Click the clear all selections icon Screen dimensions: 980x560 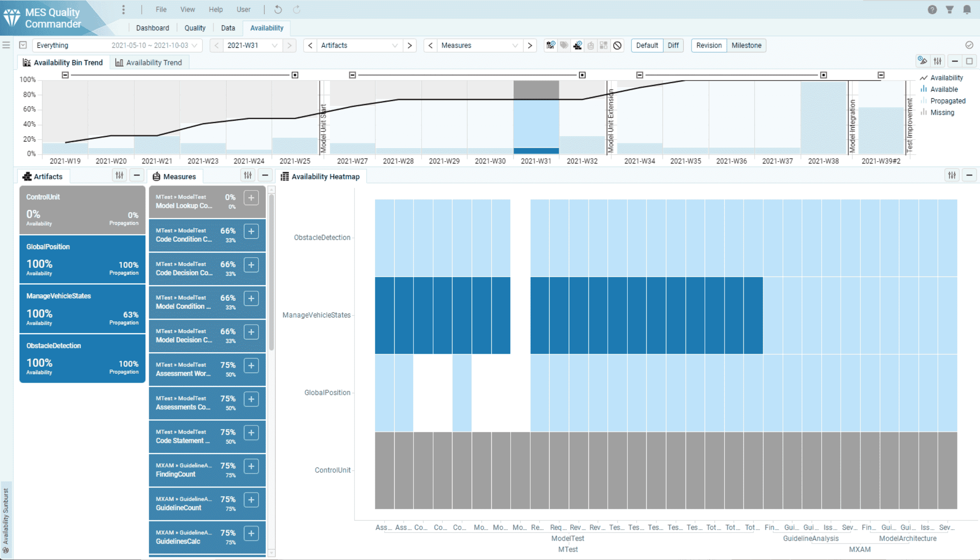pos(617,46)
